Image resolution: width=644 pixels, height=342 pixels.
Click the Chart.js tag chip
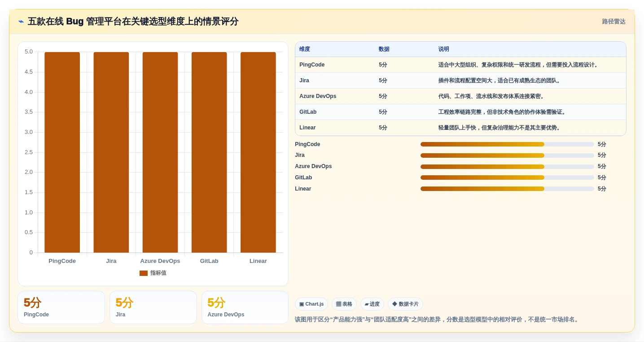(311, 304)
